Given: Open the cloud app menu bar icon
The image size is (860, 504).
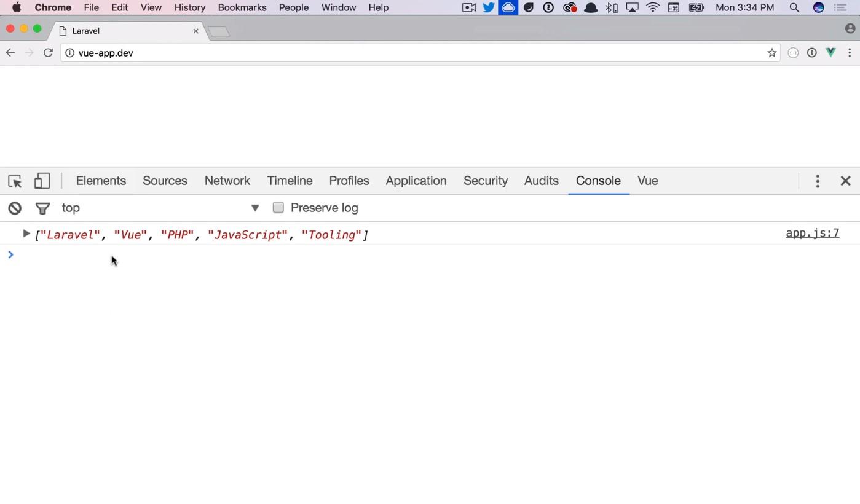Looking at the screenshot, I should point(508,7).
